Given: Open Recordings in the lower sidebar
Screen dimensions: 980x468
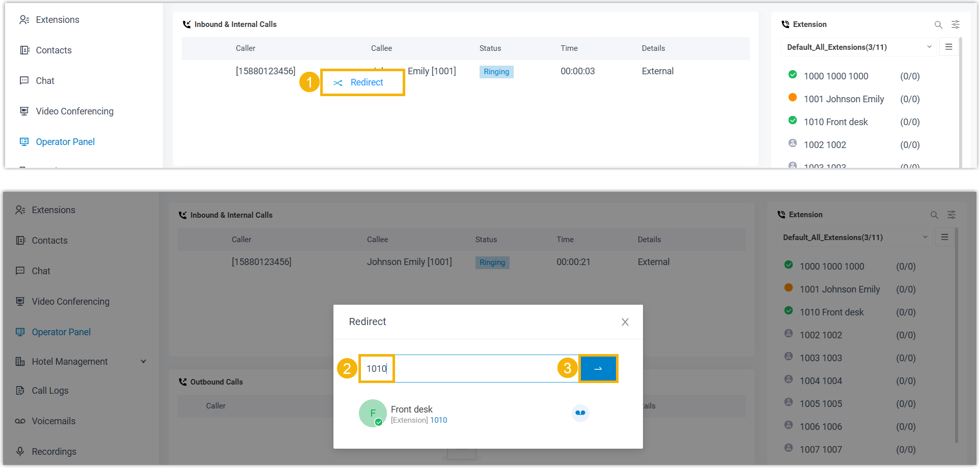Looking at the screenshot, I should [x=54, y=452].
